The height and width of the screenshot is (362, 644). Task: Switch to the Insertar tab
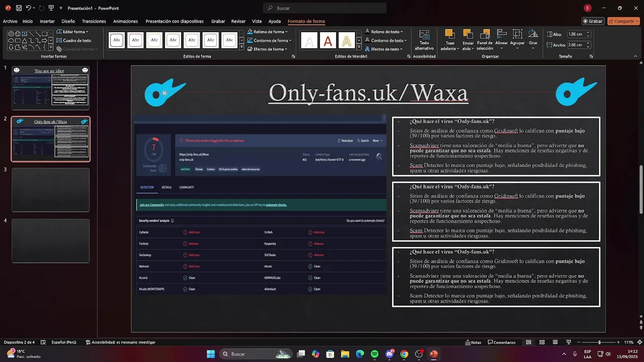click(x=47, y=21)
